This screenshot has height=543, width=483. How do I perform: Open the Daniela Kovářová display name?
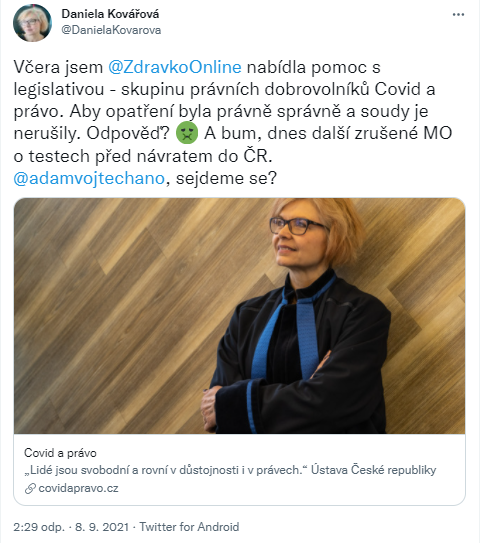pos(110,14)
